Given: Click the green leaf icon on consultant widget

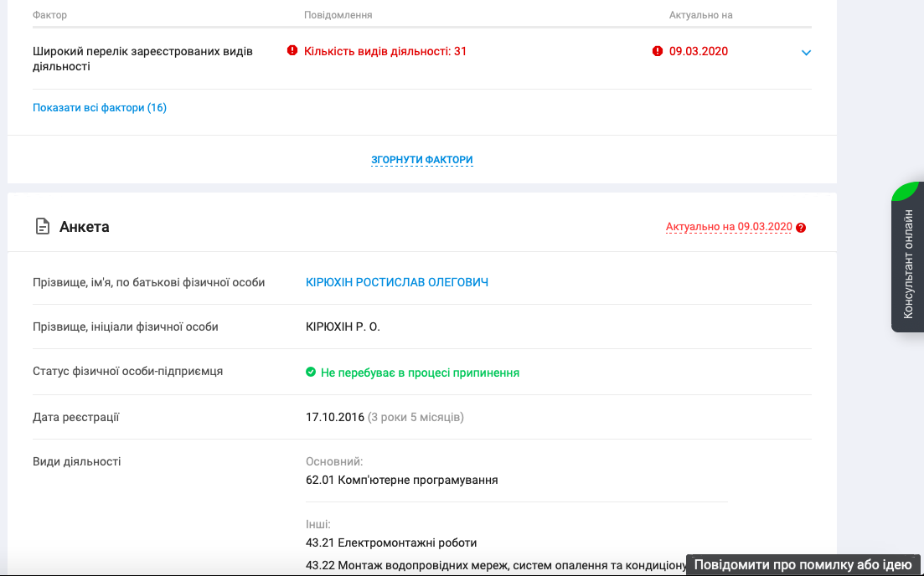Looking at the screenshot, I should point(906,192).
